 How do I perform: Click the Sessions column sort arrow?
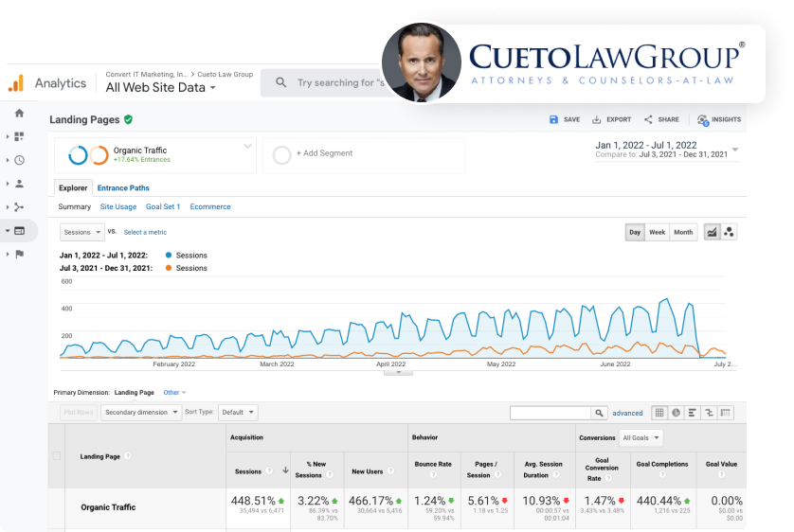pos(285,470)
